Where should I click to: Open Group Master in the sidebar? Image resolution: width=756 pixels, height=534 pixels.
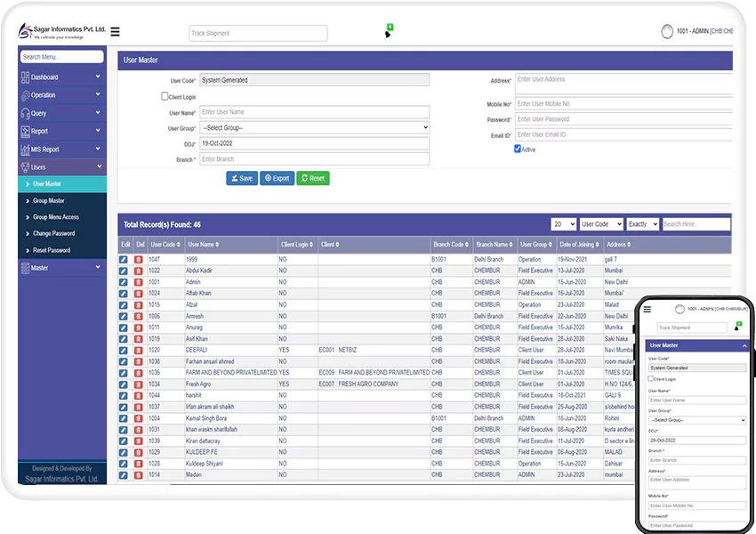49,201
